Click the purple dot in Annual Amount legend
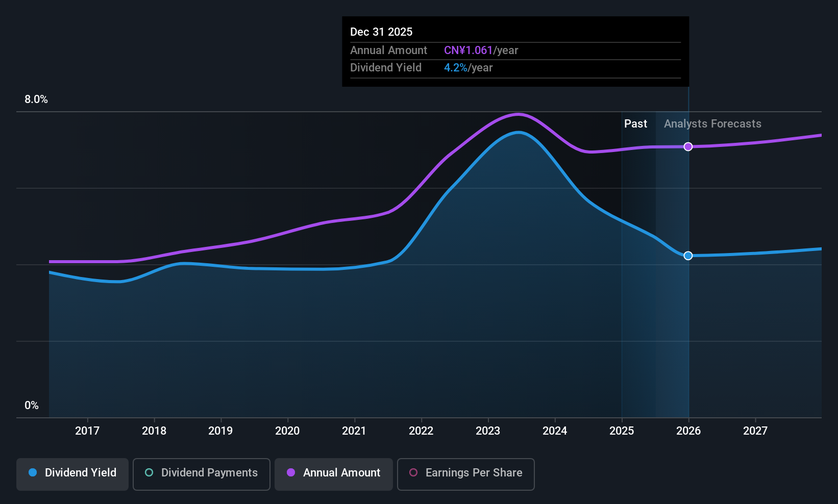This screenshot has height=504, width=838. pos(291,472)
